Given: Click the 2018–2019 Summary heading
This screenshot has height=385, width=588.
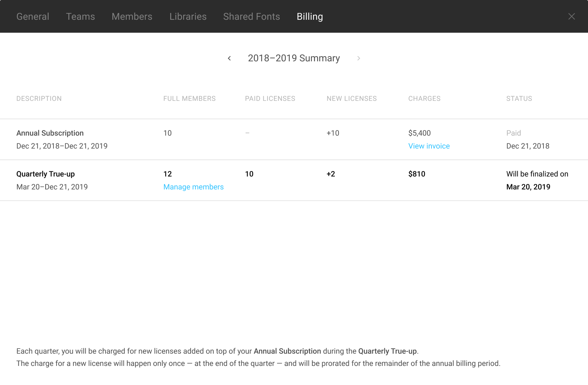Looking at the screenshot, I should [294, 58].
